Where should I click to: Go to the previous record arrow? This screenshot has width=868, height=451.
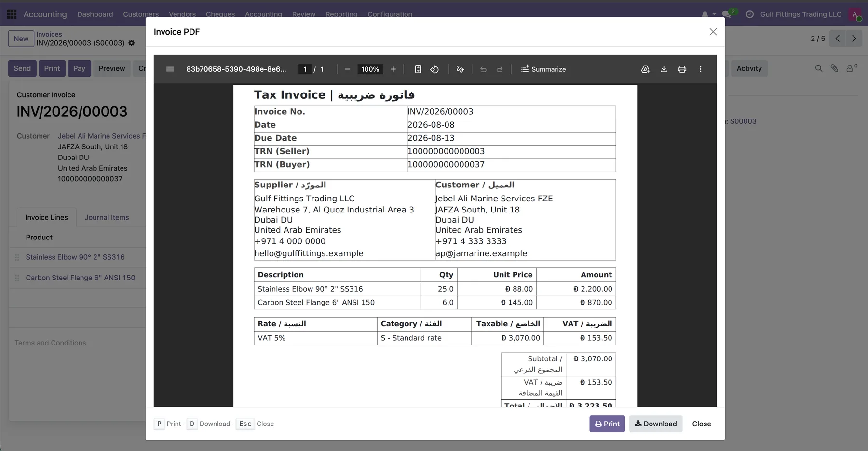[838, 39]
